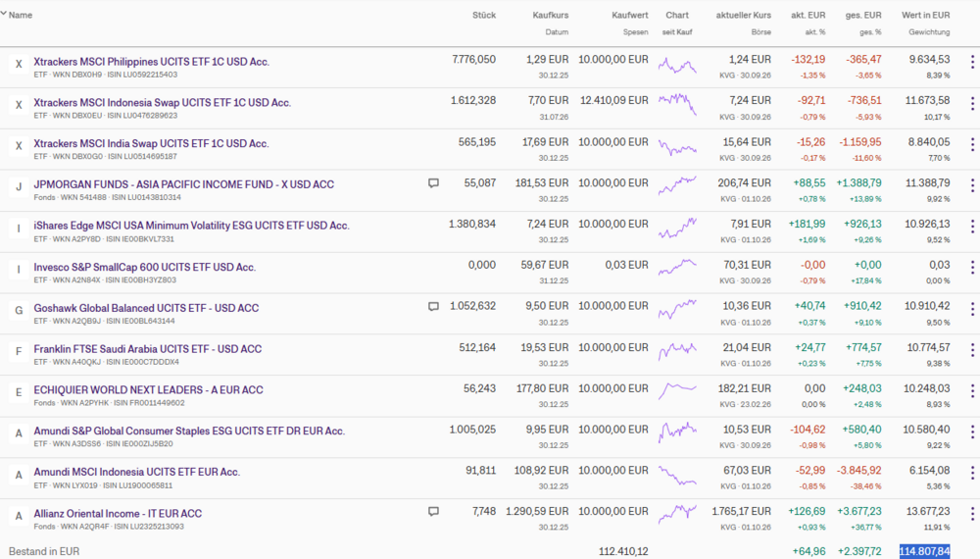Image resolution: width=980 pixels, height=559 pixels.
Task: Sort by the Stück column header
Action: (484, 15)
